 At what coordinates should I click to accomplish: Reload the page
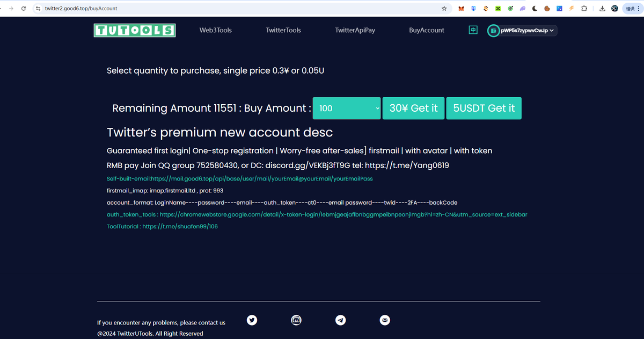click(x=23, y=9)
